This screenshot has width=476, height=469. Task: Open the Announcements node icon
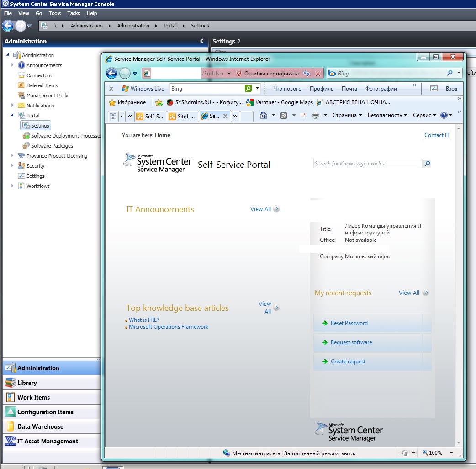[x=21, y=65]
